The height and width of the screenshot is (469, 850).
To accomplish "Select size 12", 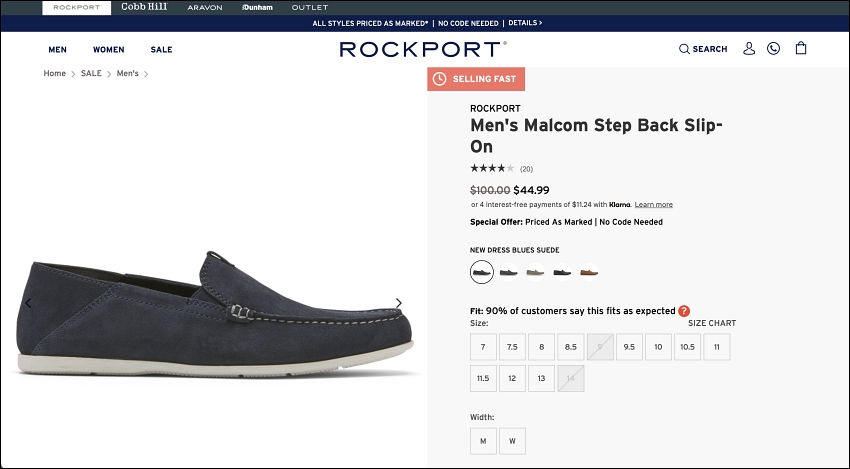I will click(x=512, y=378).
